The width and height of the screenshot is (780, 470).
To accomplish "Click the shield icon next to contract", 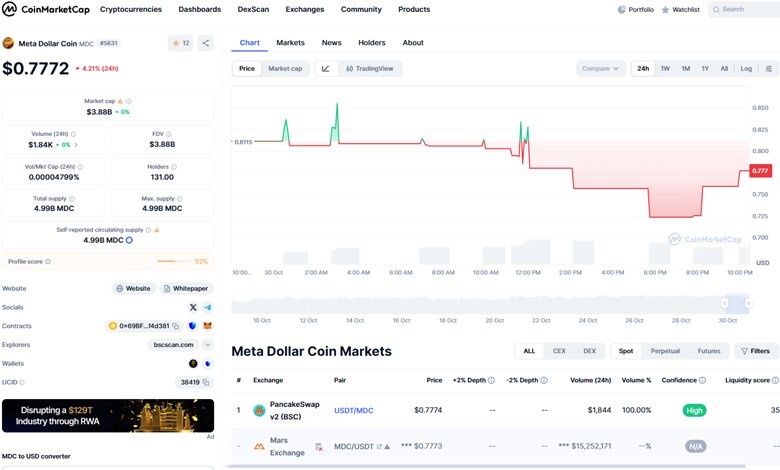I will click(x=193, y=326).
